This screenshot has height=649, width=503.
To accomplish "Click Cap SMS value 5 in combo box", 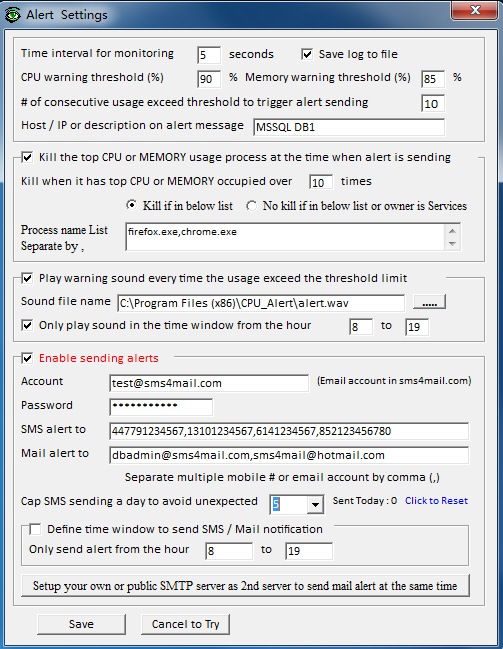I will point(289,505).
